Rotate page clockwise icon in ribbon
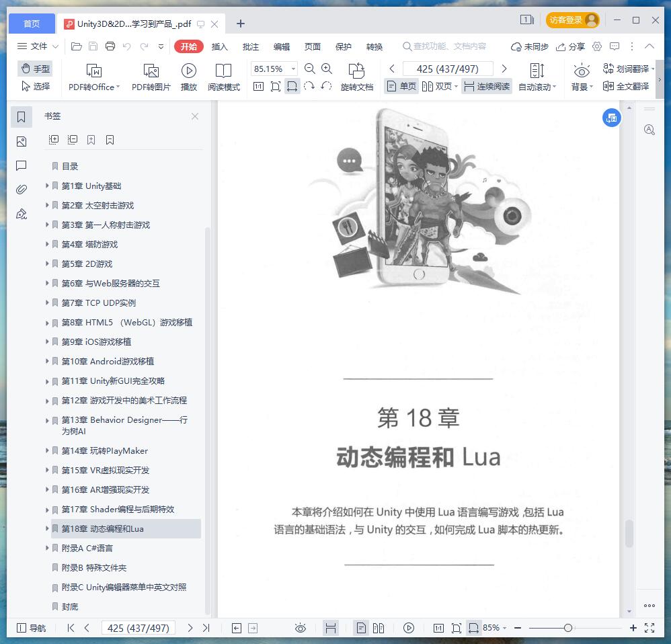The height and width of the screenshot is (644, 671). tap(309, 87)
